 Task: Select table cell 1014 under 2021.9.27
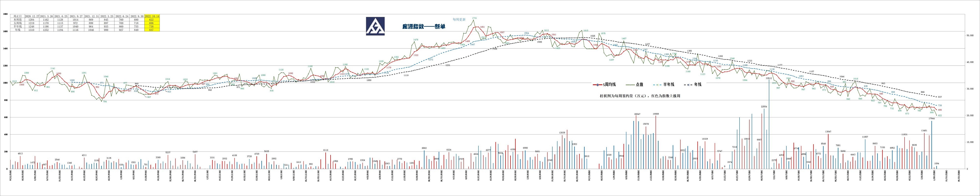click(76, 19)
